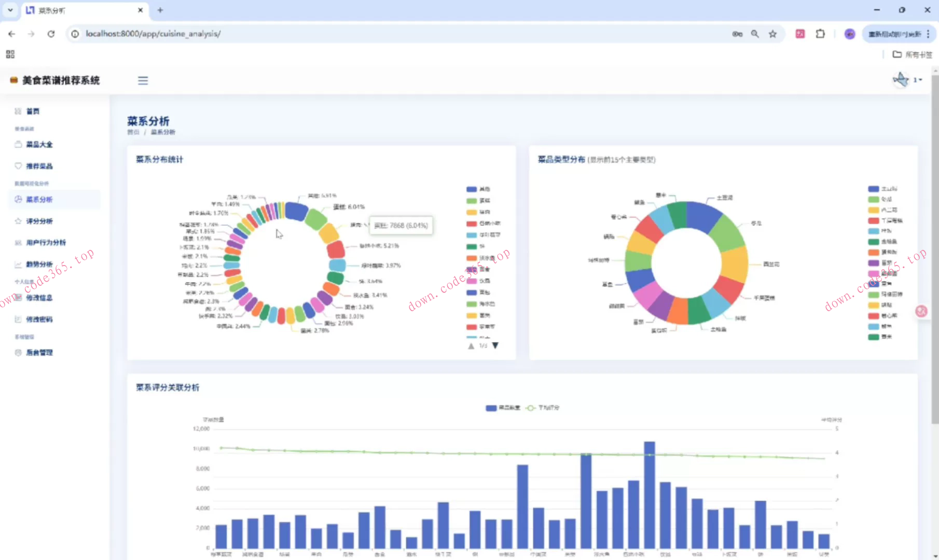The width and height of the screenshot is (939, 560).
Task: Open 用户行为分析 in the sidebar menu
Action: (46, 243)
